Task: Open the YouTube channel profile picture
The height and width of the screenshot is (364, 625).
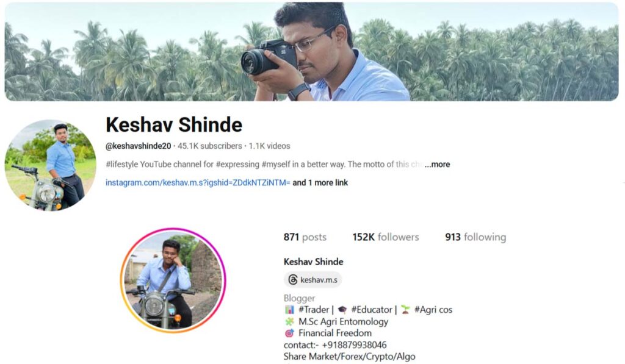Action: (50, 165)
